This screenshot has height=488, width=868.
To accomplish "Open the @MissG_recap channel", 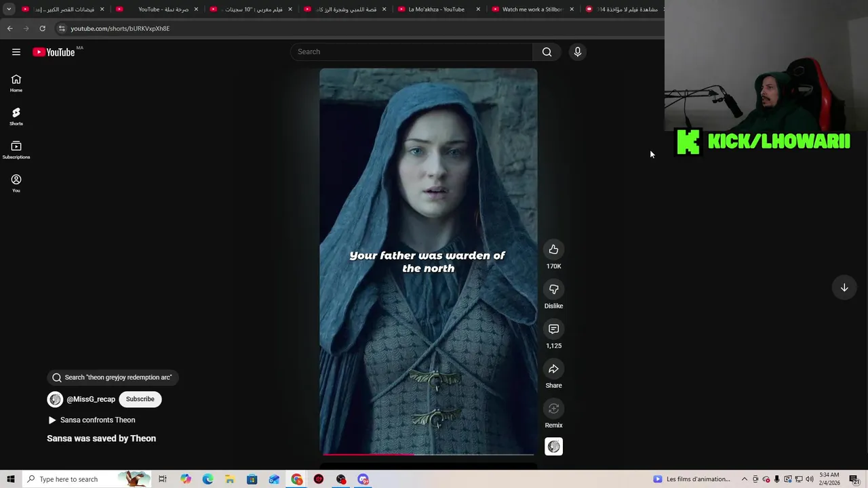I will (x=91, y=399).
